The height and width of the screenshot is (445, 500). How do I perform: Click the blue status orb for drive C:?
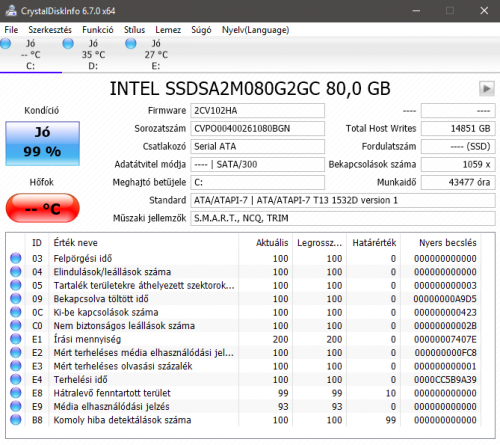pos(6,43)
